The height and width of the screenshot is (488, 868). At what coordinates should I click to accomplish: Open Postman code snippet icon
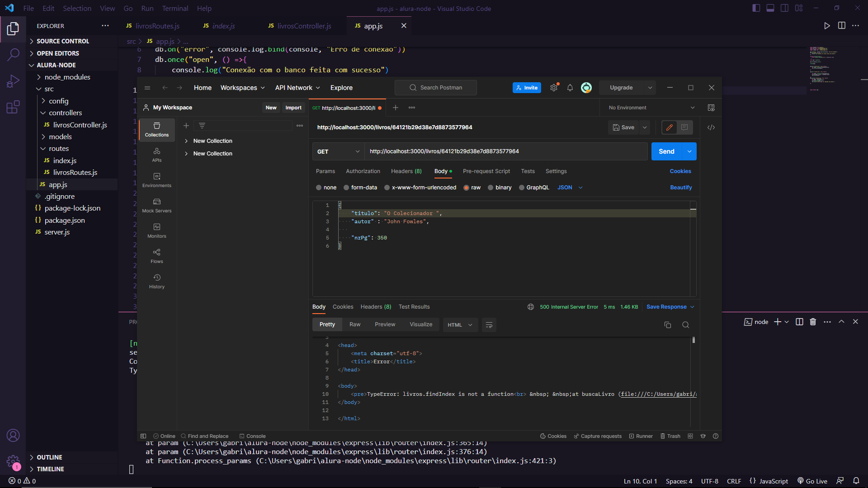tap(711, 127)
